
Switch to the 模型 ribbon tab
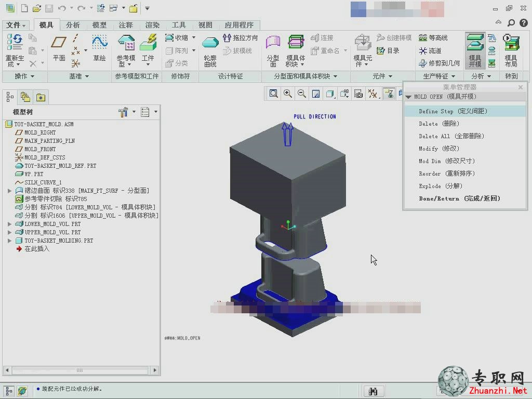(99, 25)
